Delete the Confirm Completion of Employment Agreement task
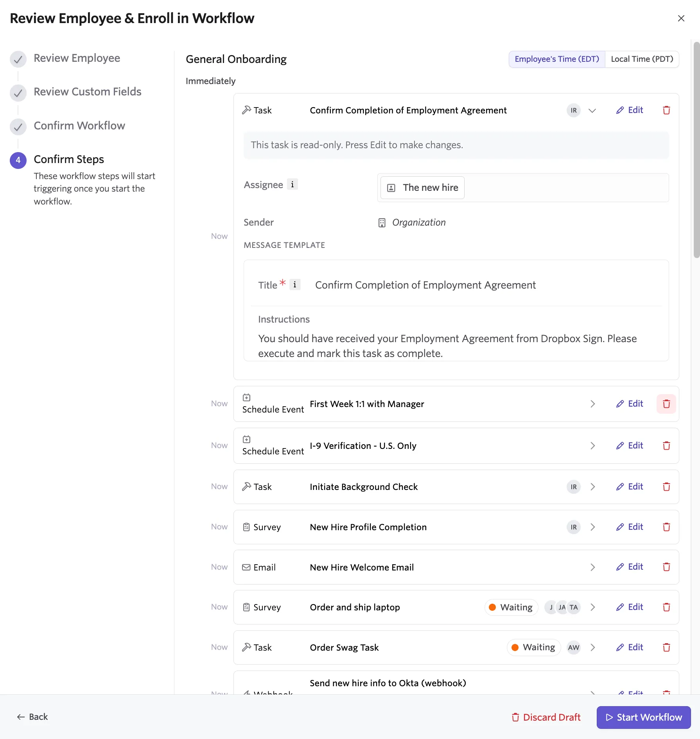 (666, 110)
